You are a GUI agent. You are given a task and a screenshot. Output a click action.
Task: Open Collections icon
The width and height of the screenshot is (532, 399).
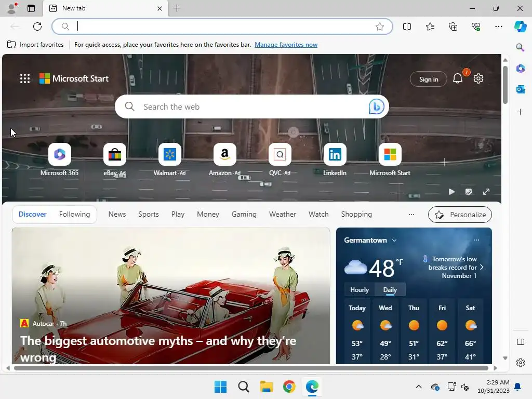coord(453,26)
